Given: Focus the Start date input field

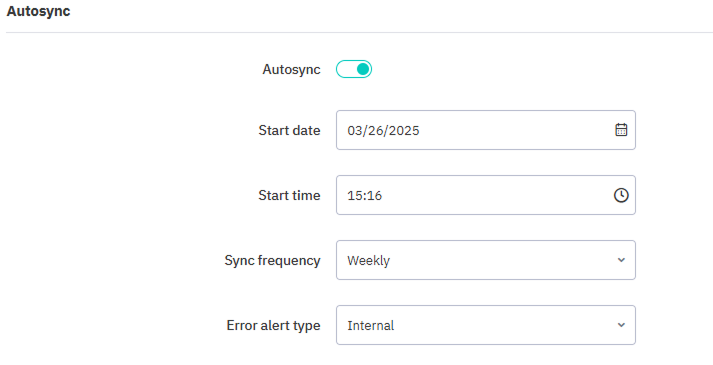Looking at the screenshot, I should point(486,130).
